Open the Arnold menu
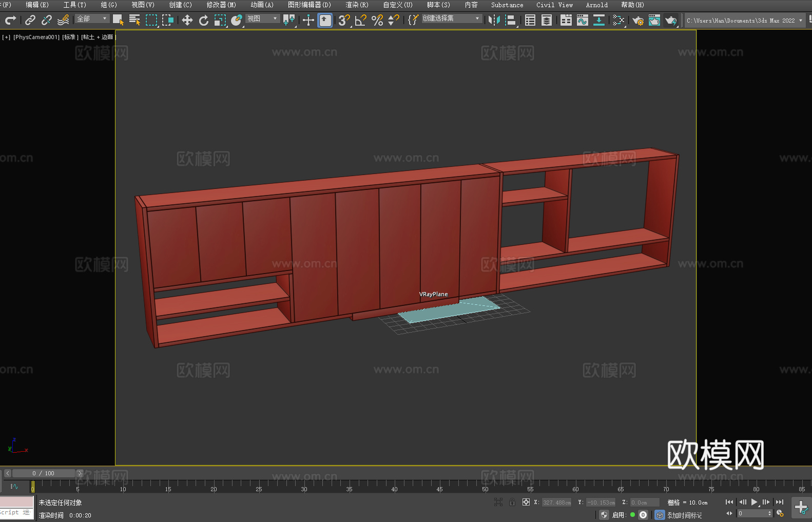The height and width of the screenshot is (522, 812). click(x=597, y=5)
